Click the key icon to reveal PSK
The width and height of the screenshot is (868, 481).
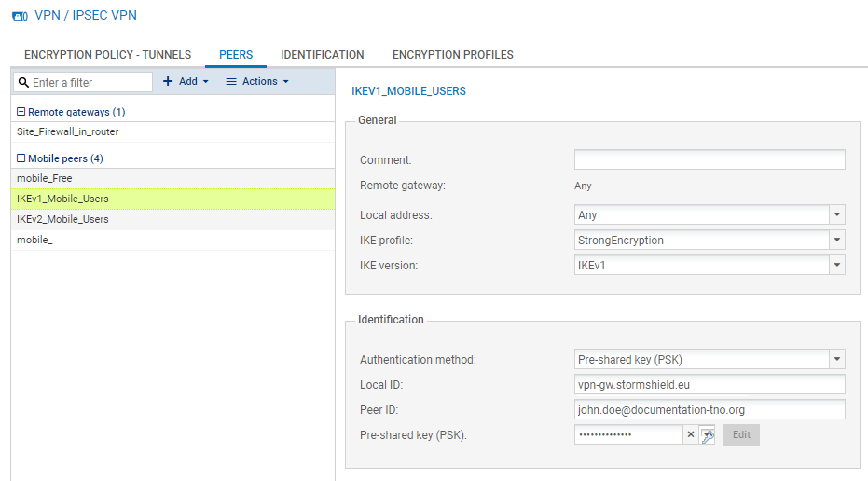point(707,435)
